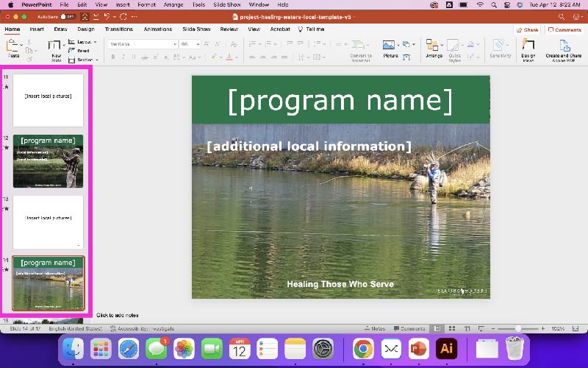
Task: Switch to Slide Sorter view in status bar
Action: click(x=452, y=328)
